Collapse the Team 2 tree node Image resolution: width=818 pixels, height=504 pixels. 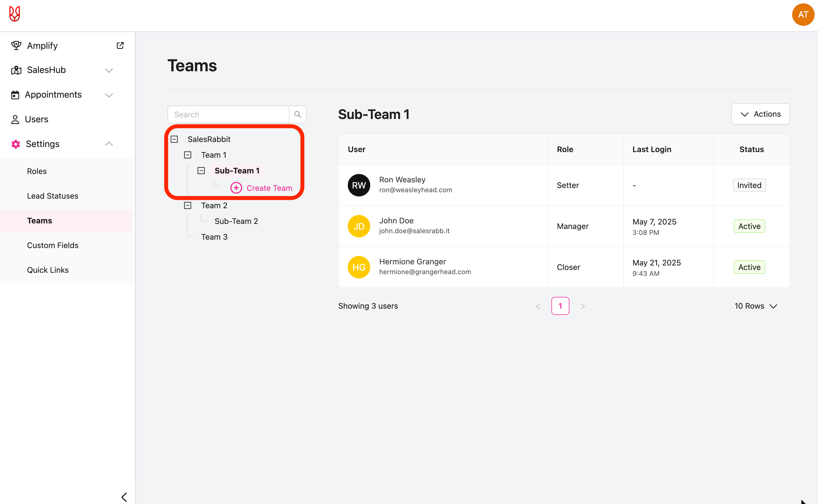point(188,206)
